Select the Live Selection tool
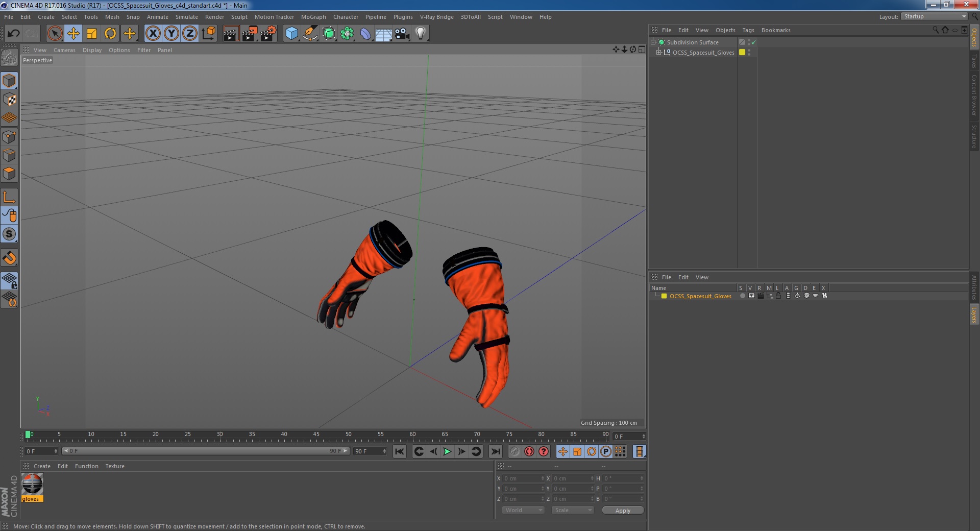 tap(55, 34)
